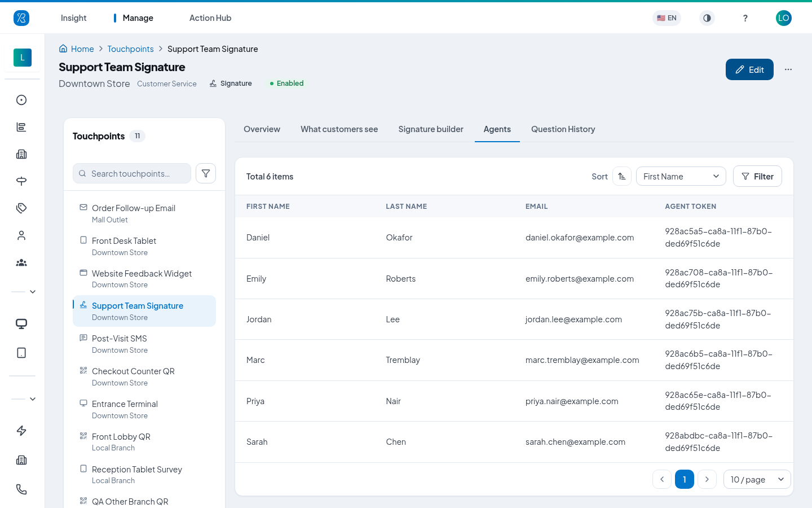Open the Signature builder tab

(x=431, y=129)
